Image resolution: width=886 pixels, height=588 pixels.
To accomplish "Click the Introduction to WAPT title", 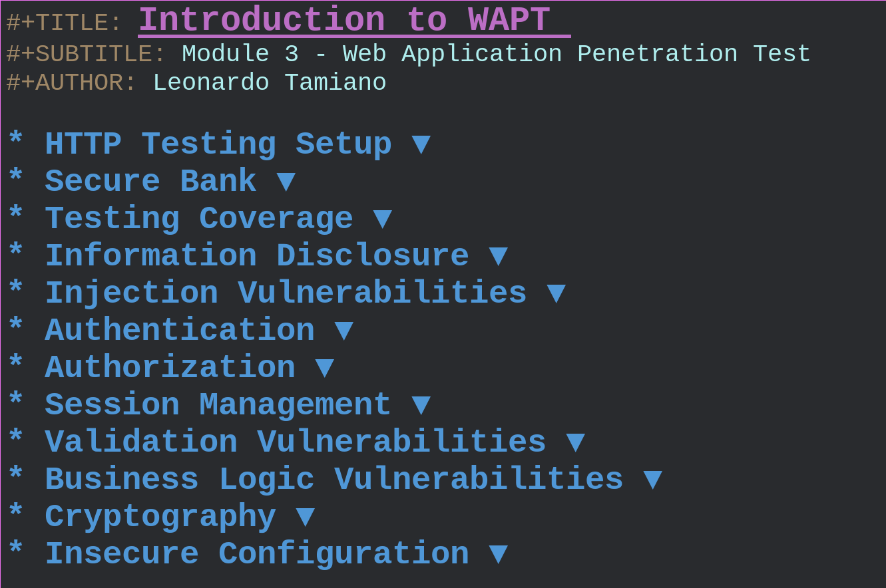I will [344, 20].
